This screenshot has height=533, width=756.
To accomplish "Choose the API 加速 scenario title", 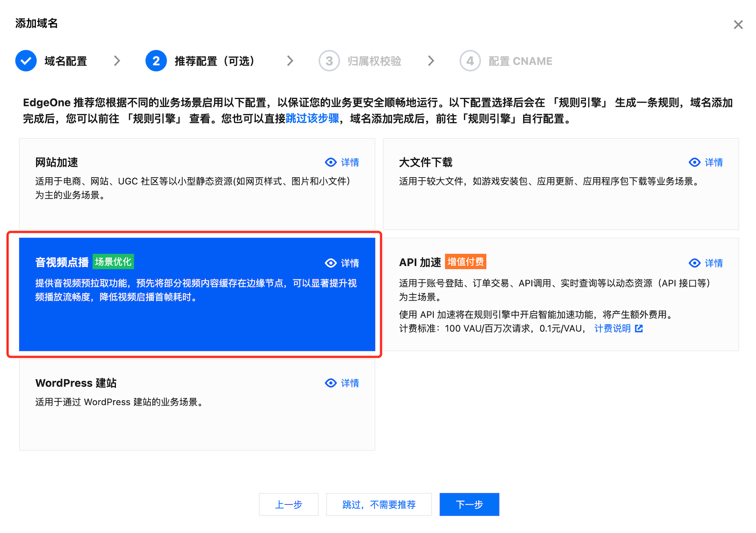I will (420, 262).
